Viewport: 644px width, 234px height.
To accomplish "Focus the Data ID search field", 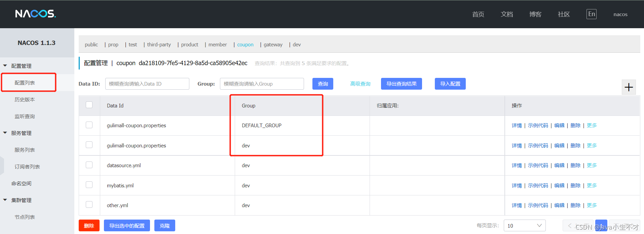I will click(147, 84).
